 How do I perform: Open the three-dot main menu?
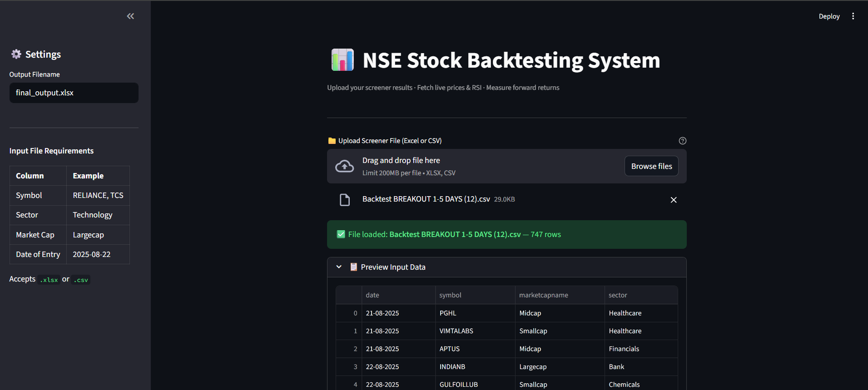pos(853,16)
